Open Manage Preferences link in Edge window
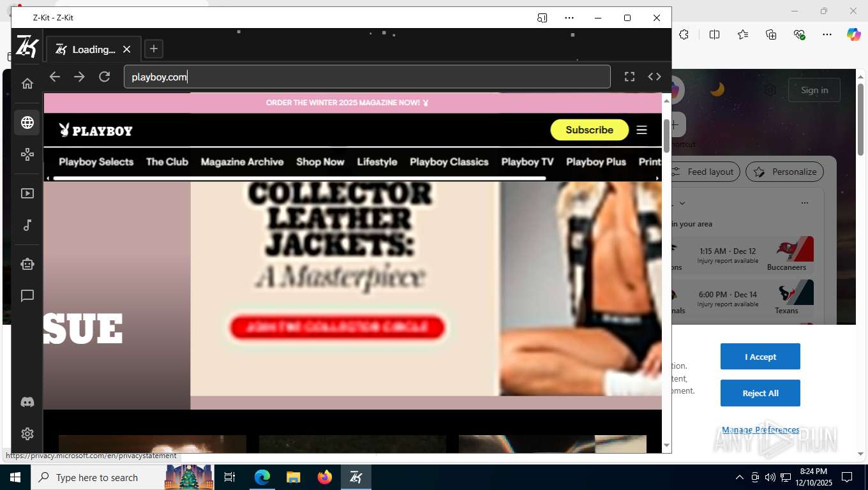Screen dimensions: 868x490 click(x=760, y=430)
